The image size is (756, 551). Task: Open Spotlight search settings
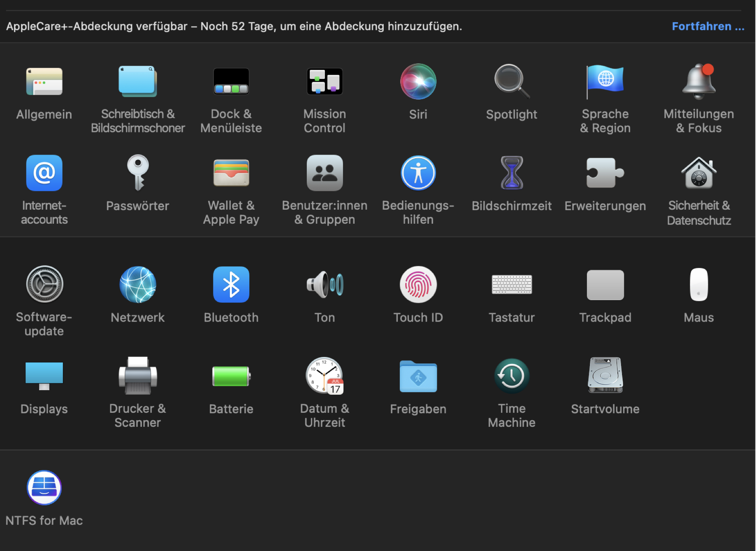pos(512,81)
